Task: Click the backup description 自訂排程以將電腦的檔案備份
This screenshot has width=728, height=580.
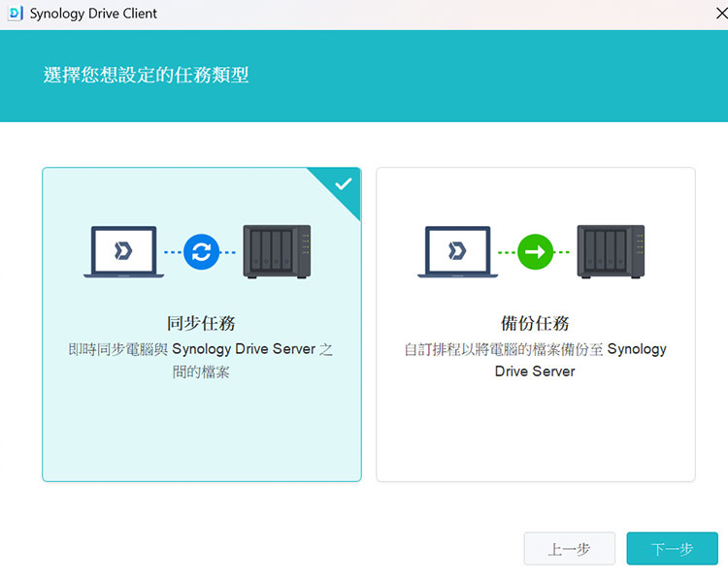Action: [x=535, y=360]
